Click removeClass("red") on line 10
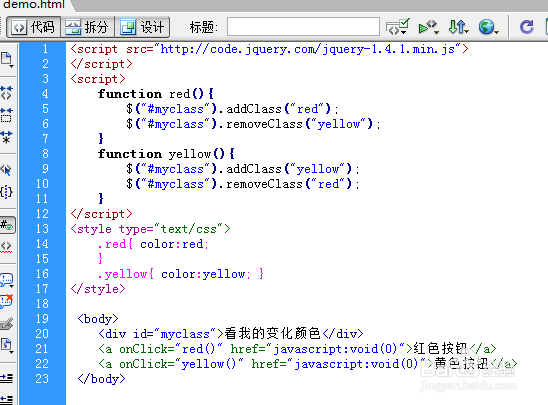 click(x=289, y=184)
